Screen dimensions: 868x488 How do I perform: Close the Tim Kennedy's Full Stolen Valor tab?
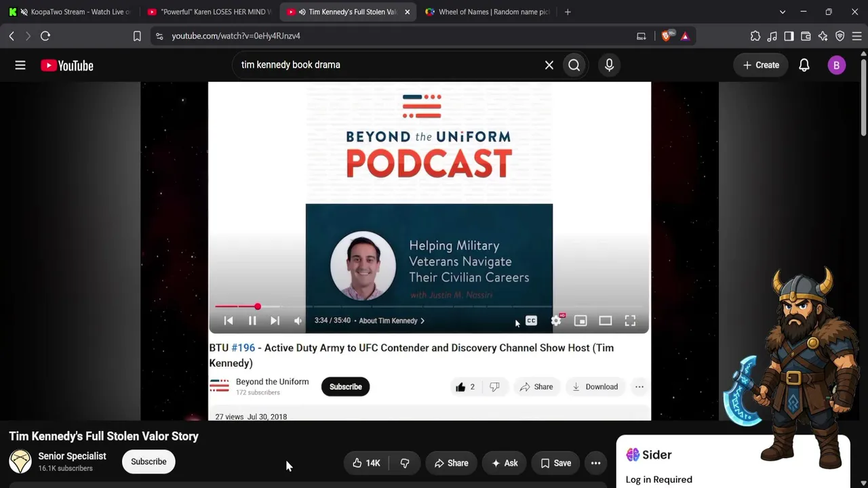click(x=407, y=12)
